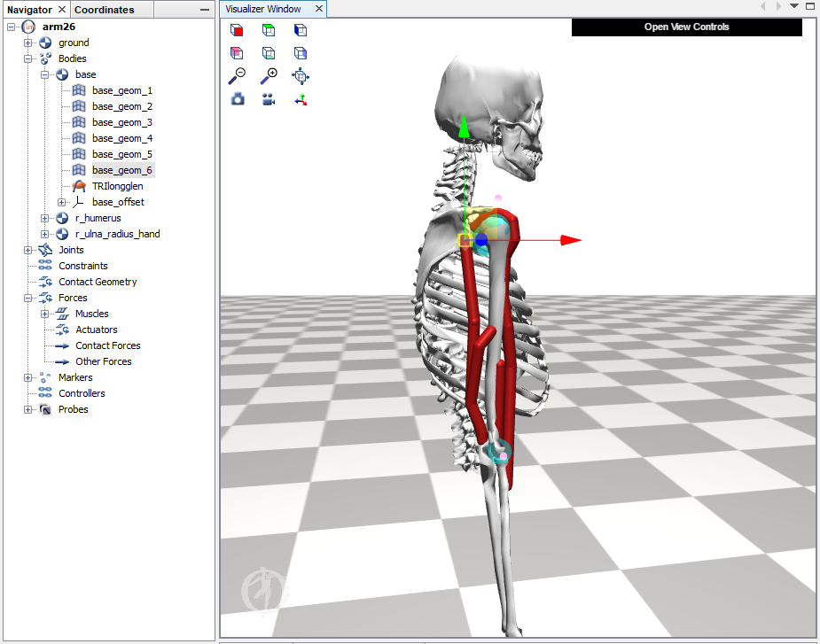
Task: Select the refit model view icon
Action: 301,75
